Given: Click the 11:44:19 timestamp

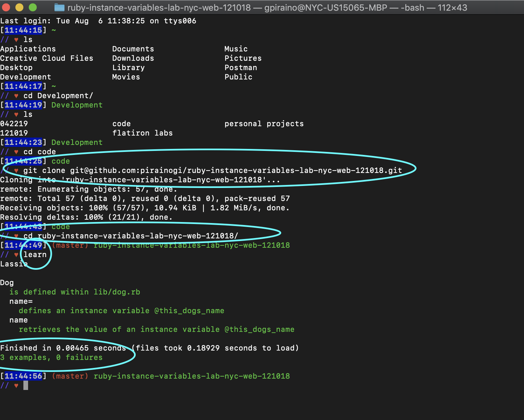Looking at the screenshot, I should point(23,105).
